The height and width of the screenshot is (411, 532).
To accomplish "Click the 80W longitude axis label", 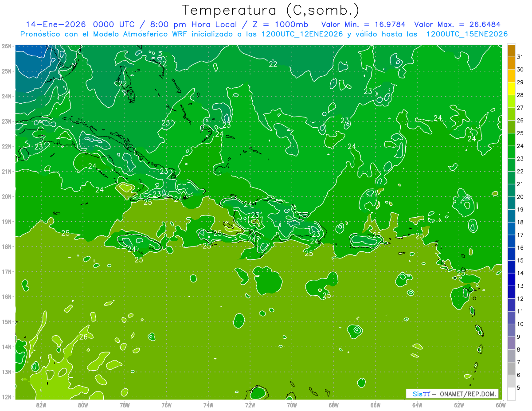I will (83, 405).
